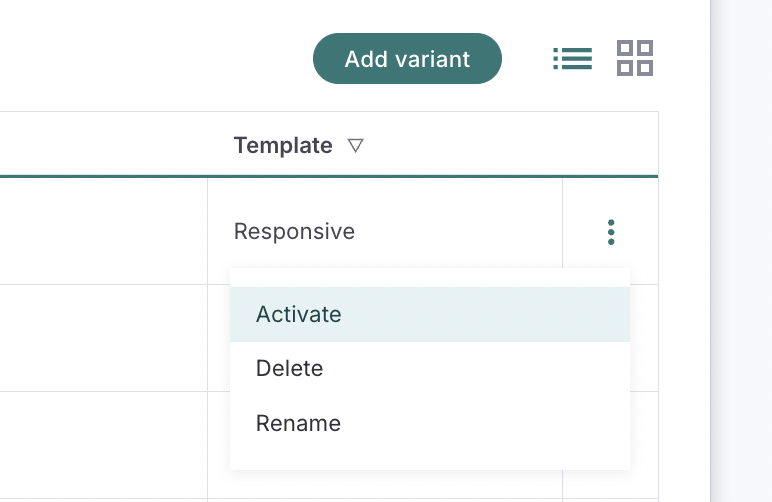Open the three-dot menu for Responsive row

point(611,232)
